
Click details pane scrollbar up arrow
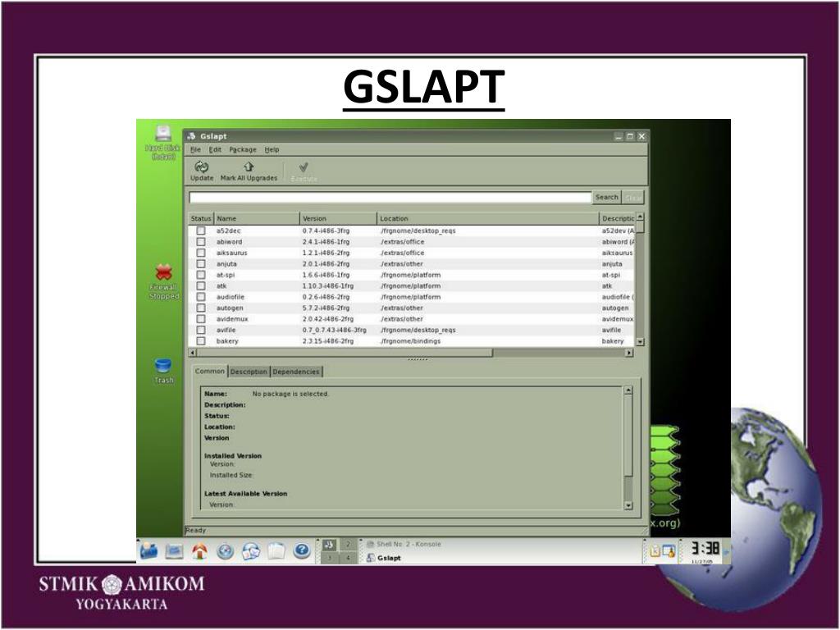coord(628,390)
